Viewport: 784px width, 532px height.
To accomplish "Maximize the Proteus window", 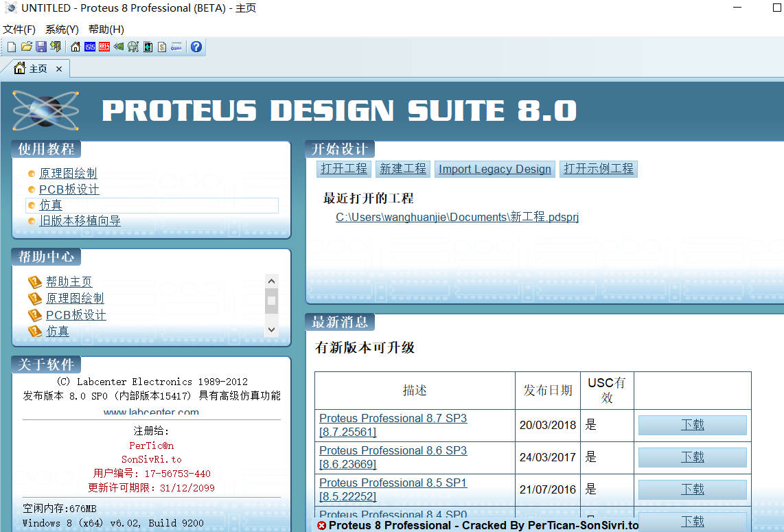I will point(778,8).
